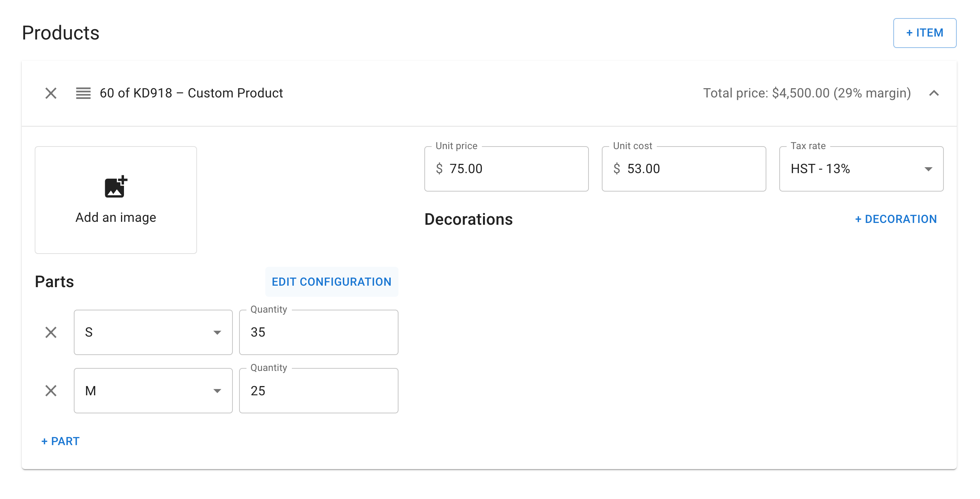Open the M size dropdown
Image resolution: width=980 pixels, height=499 pixels.
pos(153,390)
